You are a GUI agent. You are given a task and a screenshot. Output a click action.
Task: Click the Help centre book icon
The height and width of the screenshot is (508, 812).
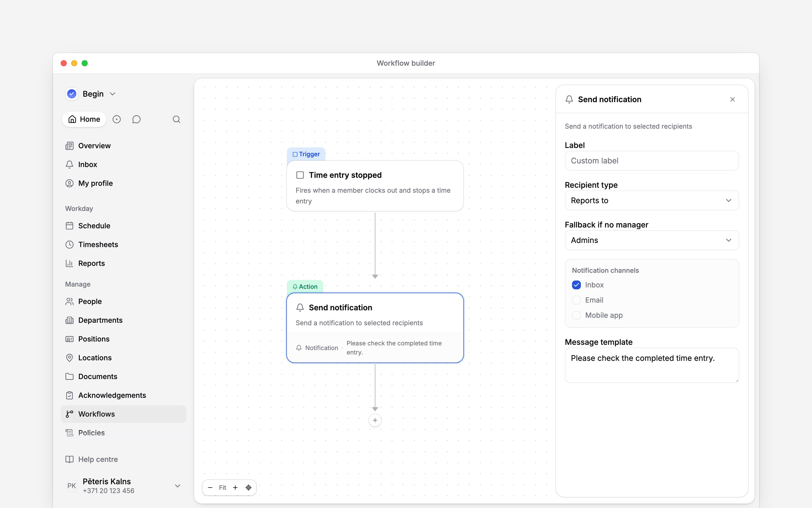pos(70,459)
